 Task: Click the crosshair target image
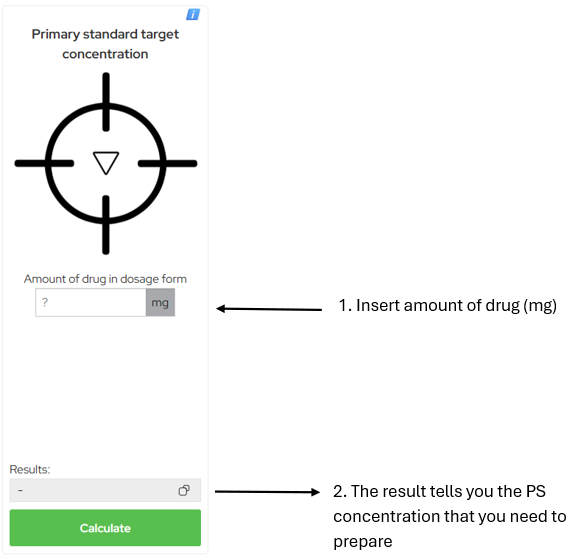(x=106, y=163)
